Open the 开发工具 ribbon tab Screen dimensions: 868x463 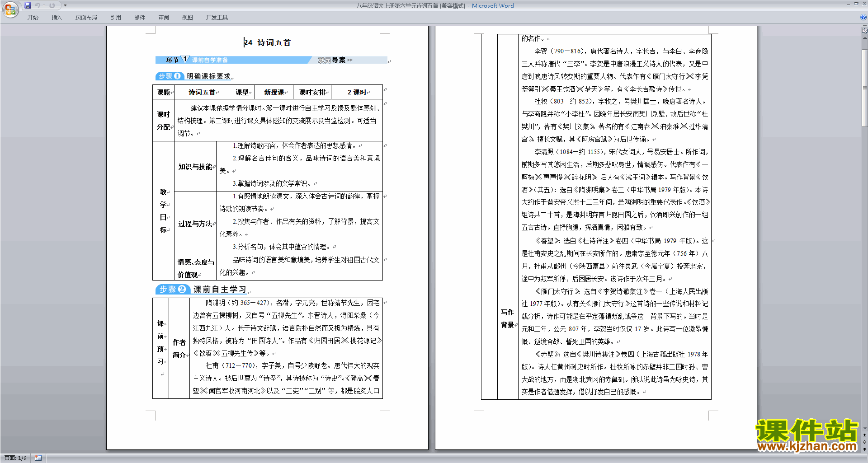217,18
